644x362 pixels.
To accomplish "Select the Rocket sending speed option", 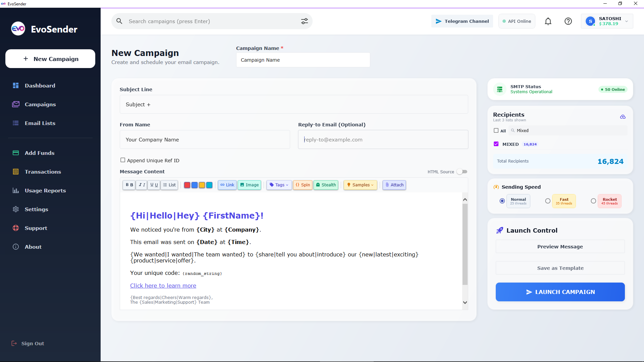I will pyautogui.click(x=593, y=201).
